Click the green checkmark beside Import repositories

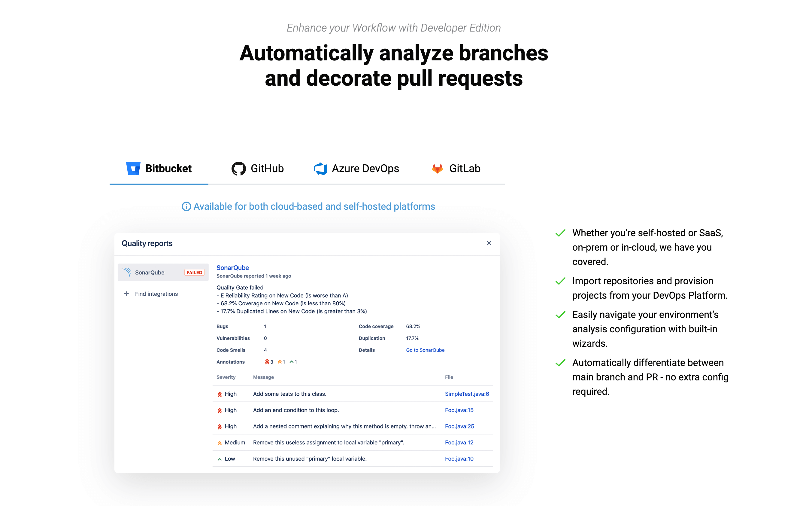point(560,281)
